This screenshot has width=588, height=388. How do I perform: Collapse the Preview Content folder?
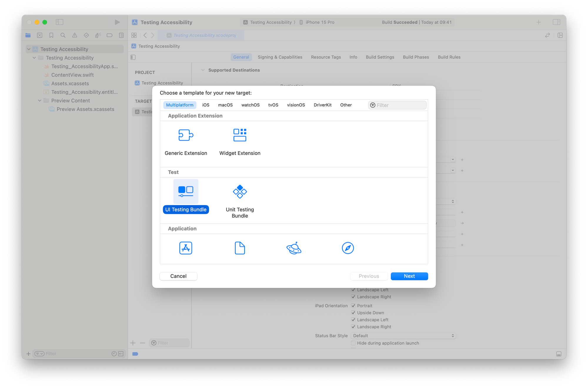tap(40, 100)
